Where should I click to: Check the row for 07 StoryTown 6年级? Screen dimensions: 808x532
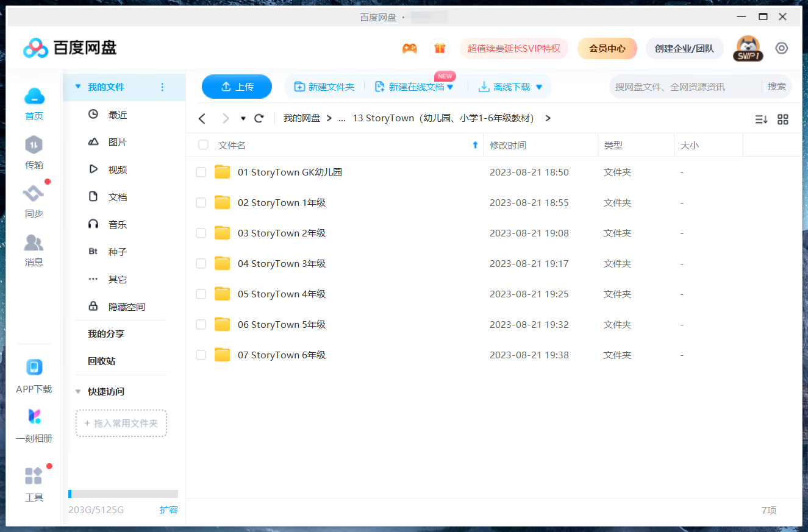(x=201, y=355)
